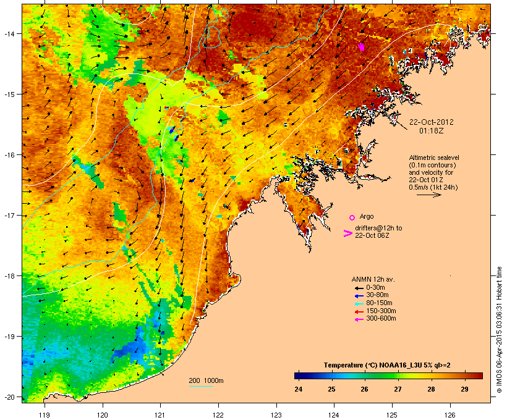Click the ANMN 12h av. heading
The height and width of the screenshot is (420, 507).
coord(373,279)
